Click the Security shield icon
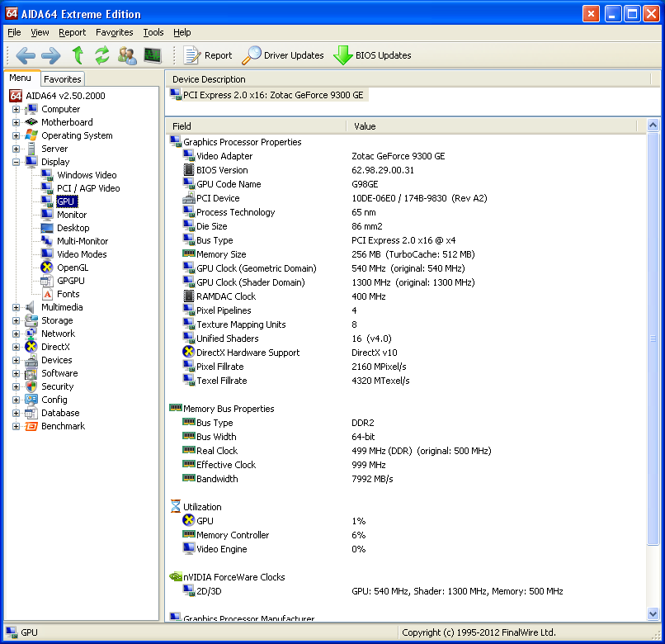665x644 pixels. 31,386
